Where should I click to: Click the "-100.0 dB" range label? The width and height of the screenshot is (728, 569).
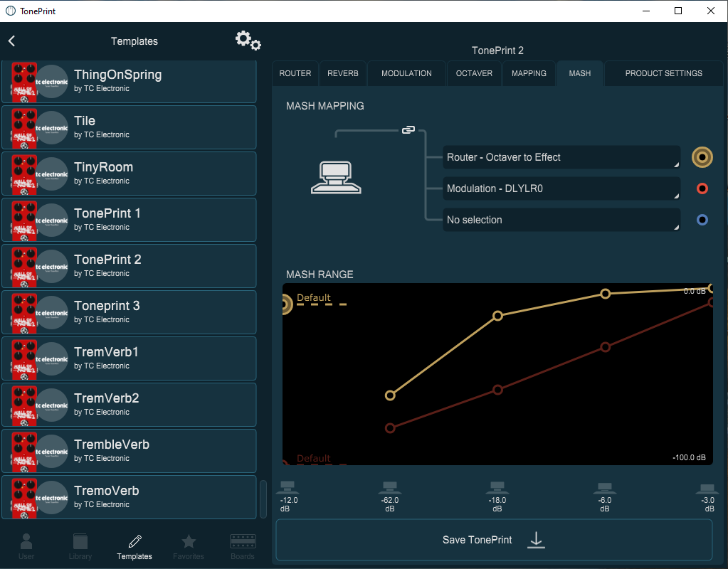(689, 457)
